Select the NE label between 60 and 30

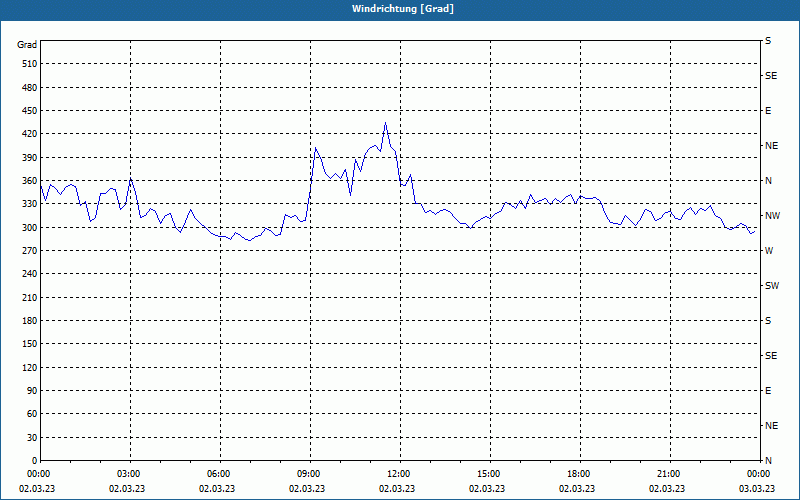click(771, 426)
